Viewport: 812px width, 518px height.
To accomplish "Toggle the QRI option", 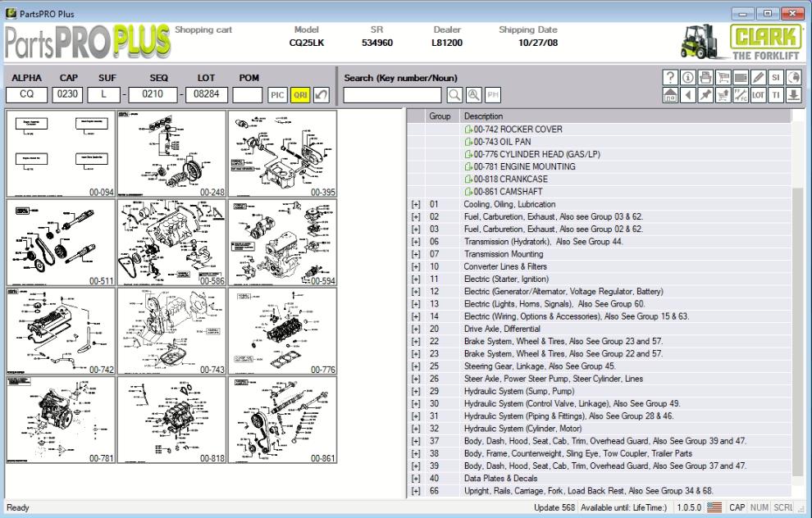I will click(x=301, y=93).
